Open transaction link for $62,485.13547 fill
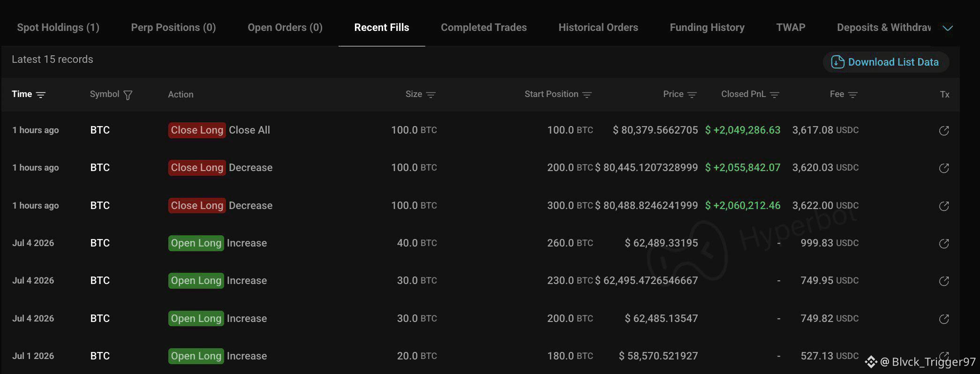Viewport: 980px width, 374px height. 944,319
